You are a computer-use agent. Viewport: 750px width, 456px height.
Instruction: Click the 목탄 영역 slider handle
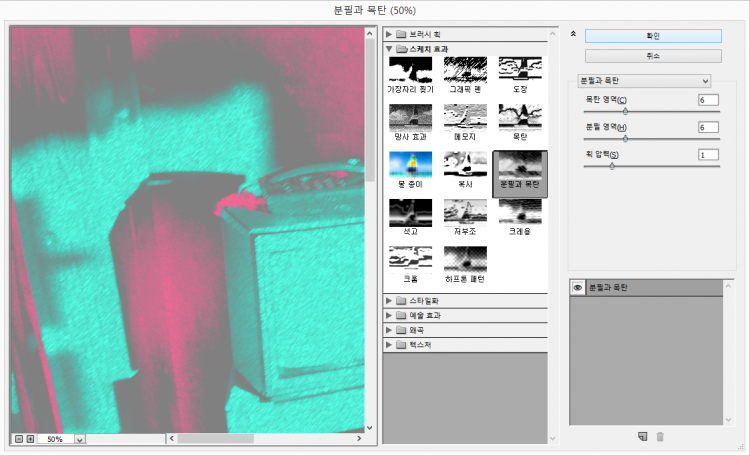click(626, 111)
